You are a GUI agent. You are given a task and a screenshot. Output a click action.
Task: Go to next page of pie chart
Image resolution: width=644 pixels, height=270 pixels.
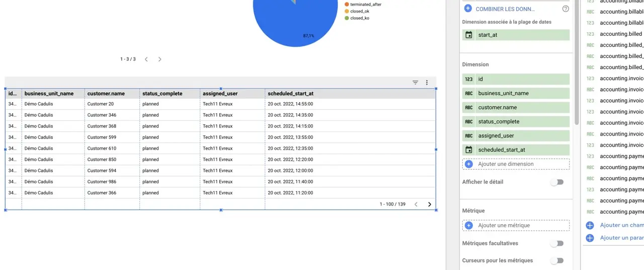point(160,59)
